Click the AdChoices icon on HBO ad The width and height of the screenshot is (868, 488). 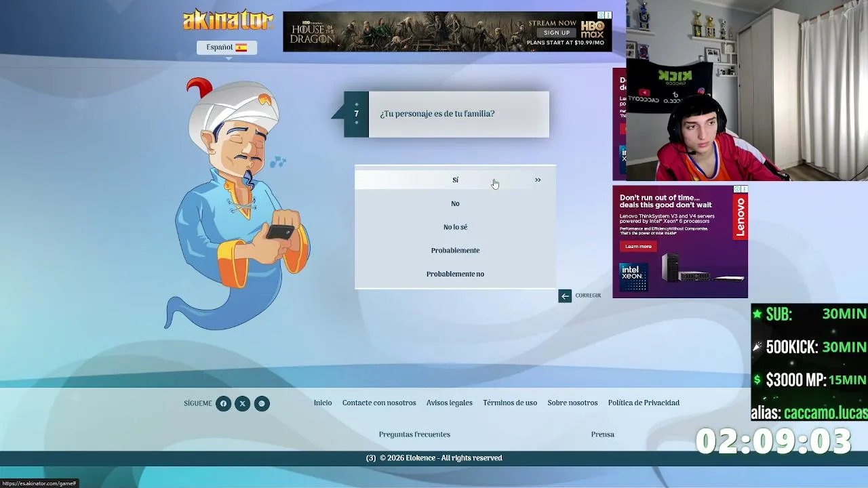(601, 15)
